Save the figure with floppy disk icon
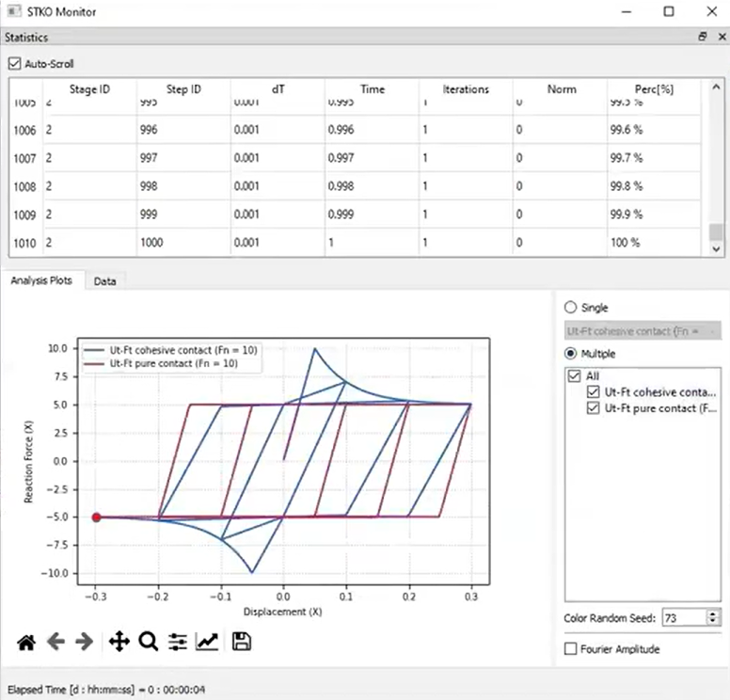This screenshot has width=730, height=700. tap(241, 642)
